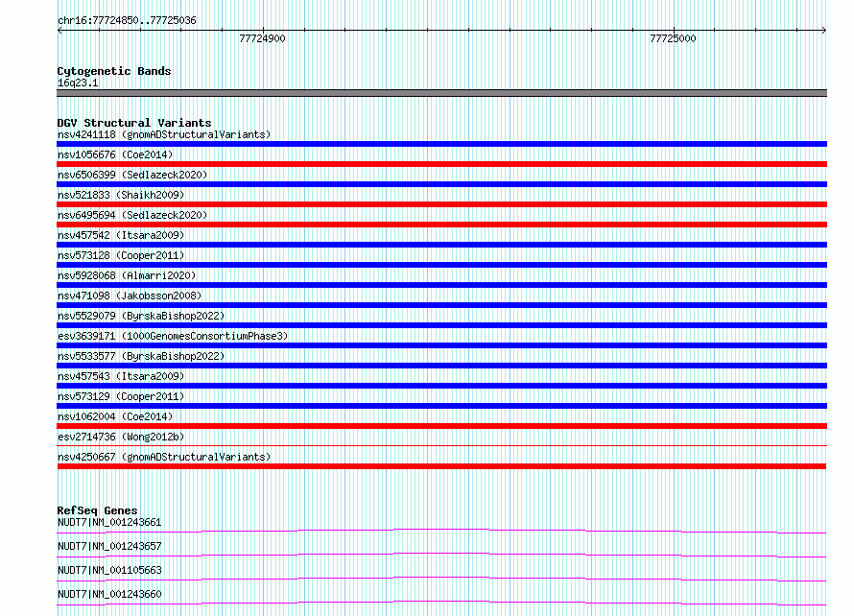Image resolution: width=854 pixels, height=616 pixels.
Task: Click the gray 16q23.1 cytogenetic band bar
Action: [x=441, y=93]
